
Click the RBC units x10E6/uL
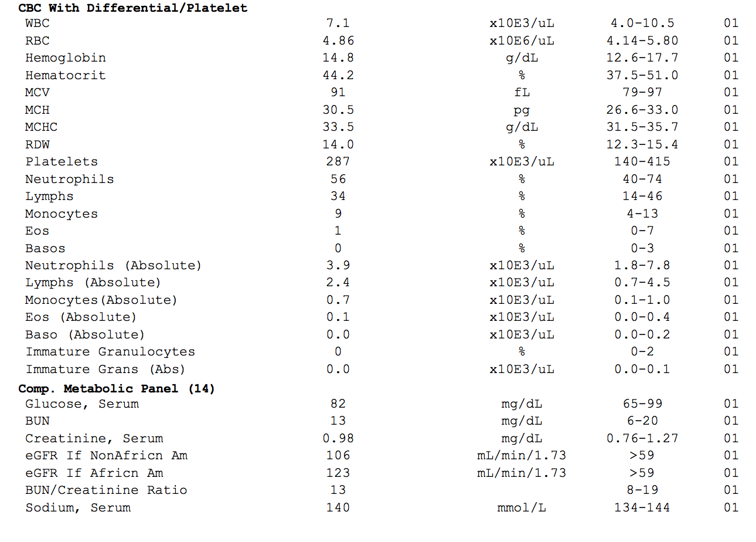[x=522, y=41]
